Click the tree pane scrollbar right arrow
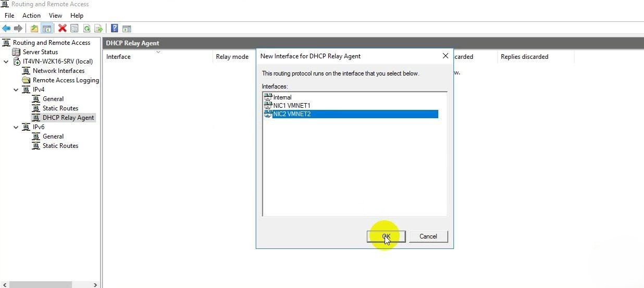Viewport: 644px width, 288px height. (x=95, y=285)
